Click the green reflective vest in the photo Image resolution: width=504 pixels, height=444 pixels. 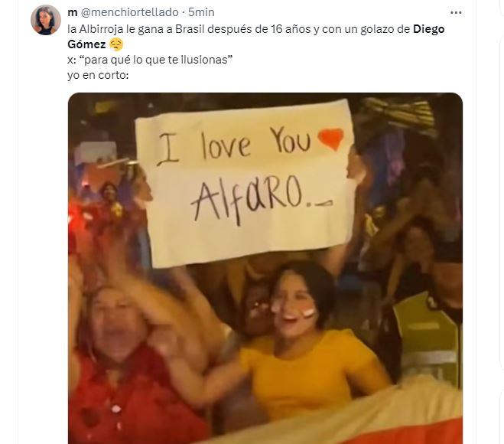pyautogui.click(x=428, y=341)
